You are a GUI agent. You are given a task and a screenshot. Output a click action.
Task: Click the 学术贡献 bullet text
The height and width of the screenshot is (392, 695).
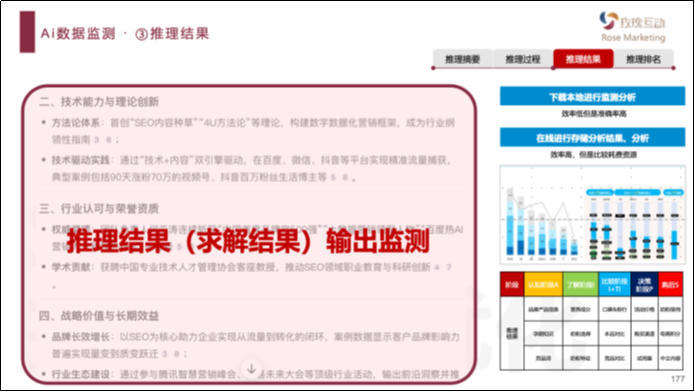click(252, 267)
